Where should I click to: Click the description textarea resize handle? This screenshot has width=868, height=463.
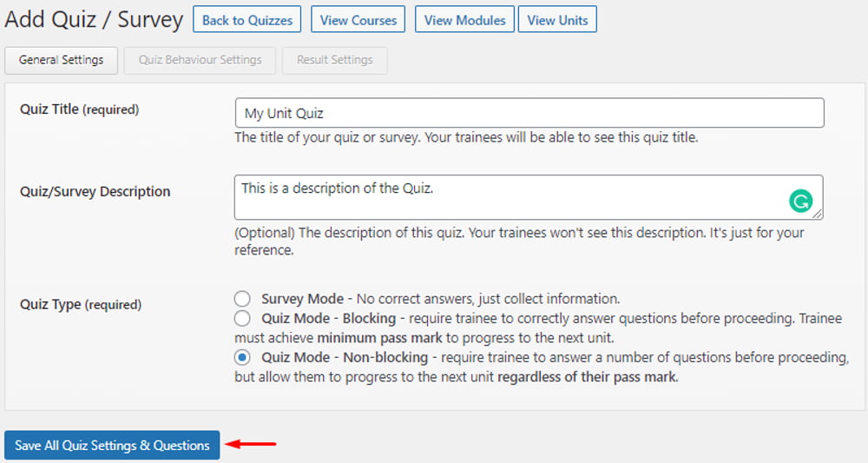point(818,215)
